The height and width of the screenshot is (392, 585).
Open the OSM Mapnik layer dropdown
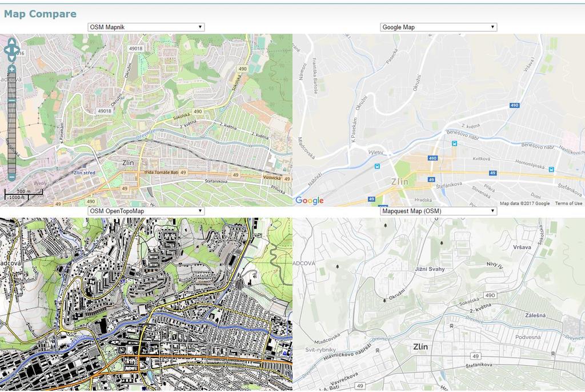click(x=146, y=27)
